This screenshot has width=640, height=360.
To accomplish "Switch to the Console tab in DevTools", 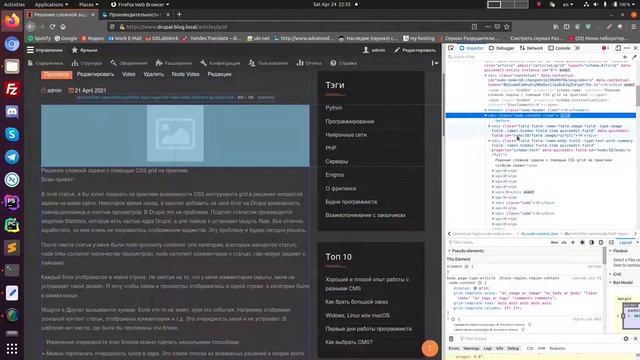I will point(559,48).
